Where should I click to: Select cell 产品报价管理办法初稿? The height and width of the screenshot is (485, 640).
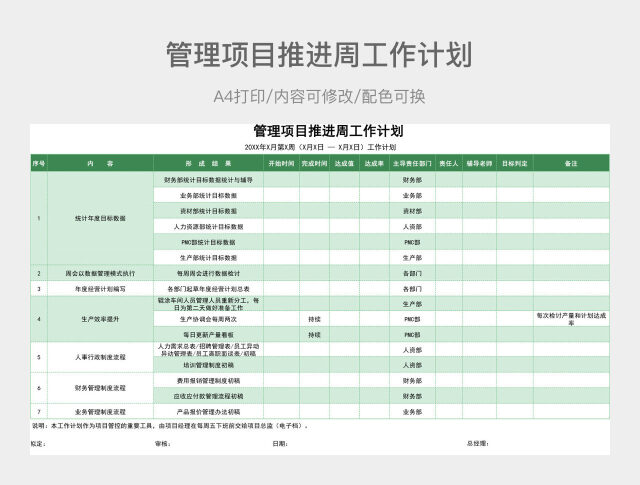tap(208, 412)
